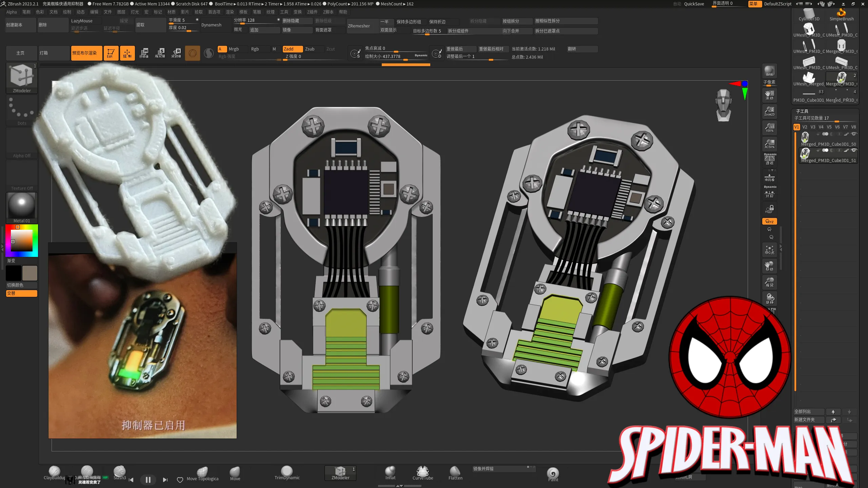The height and width of the screenshot is (488, 868).
Task: Toggle Zadd mode
Action: (293, 49)
